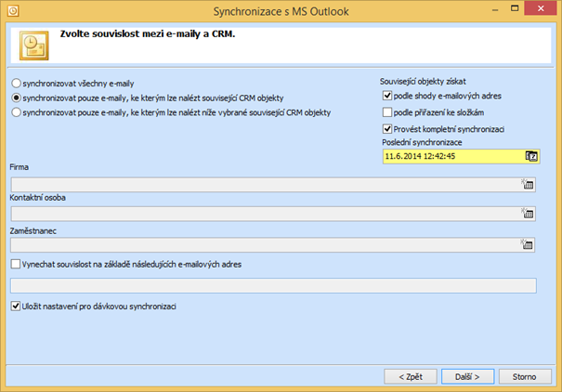Screen dimensions: 562x392
Task: Maximize the Synchronizace s MS Outlook window
Action: [515, 8]
